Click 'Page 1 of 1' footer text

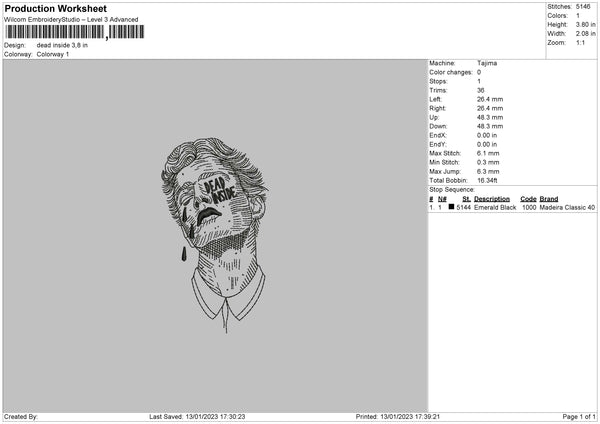579,417
